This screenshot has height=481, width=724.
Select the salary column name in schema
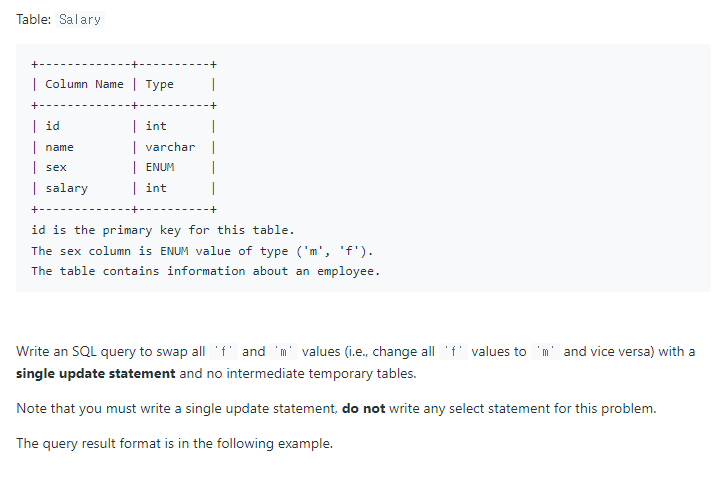click(66, 188)
